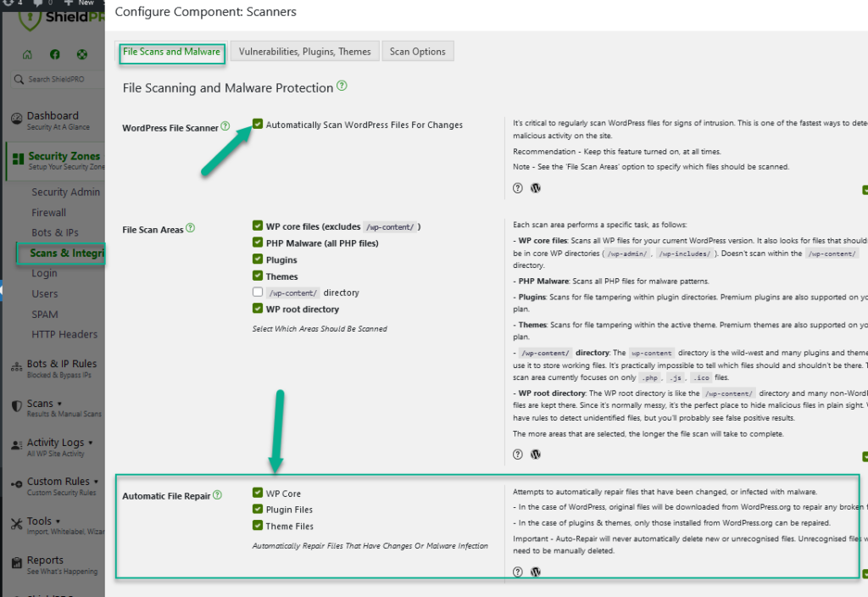The width and height of the screenshot is (868, 597).
Task: Click the Reports clipboard icon
Action: click(x=19, y=561)
